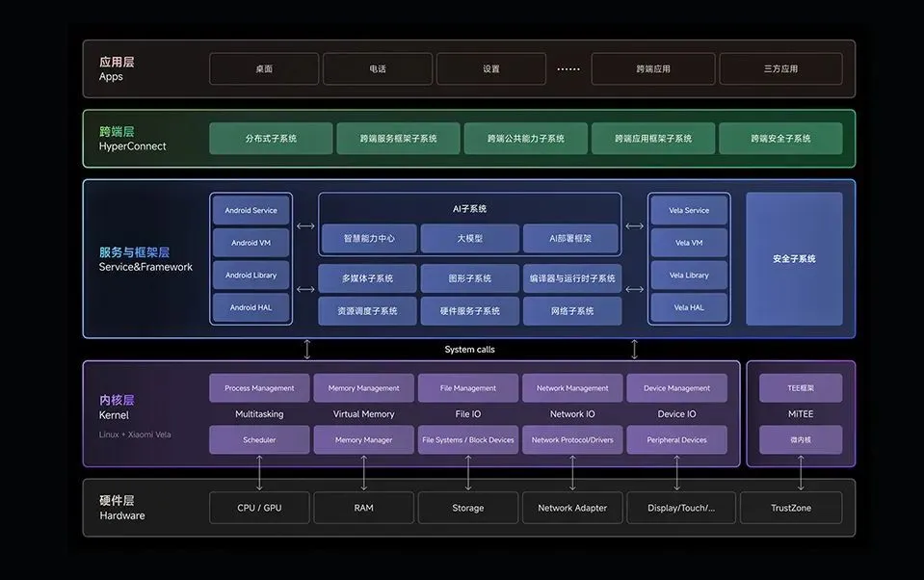Viewport: 924px width, 580px height.
Task: Select the 电话 app box
Action: coord(377,69)
